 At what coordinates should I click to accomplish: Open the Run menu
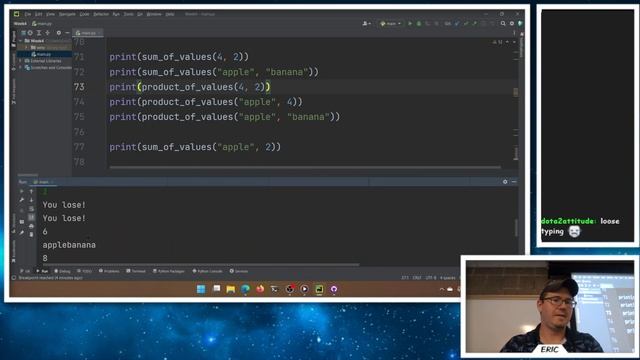point(116,14)
